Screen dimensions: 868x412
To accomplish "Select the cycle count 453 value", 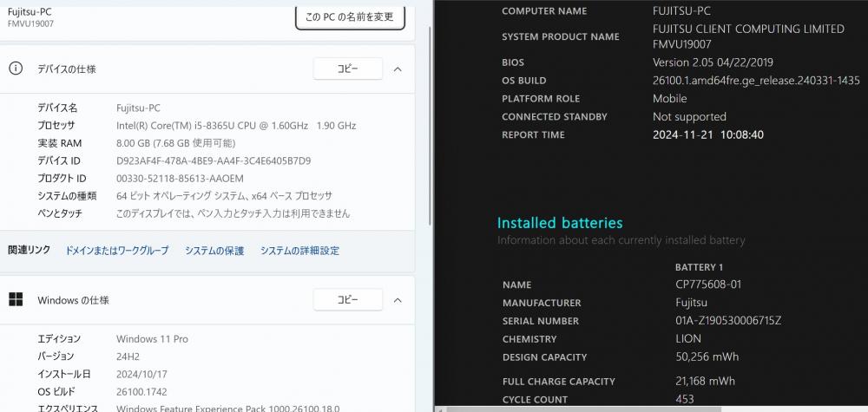I will [685, 399].
